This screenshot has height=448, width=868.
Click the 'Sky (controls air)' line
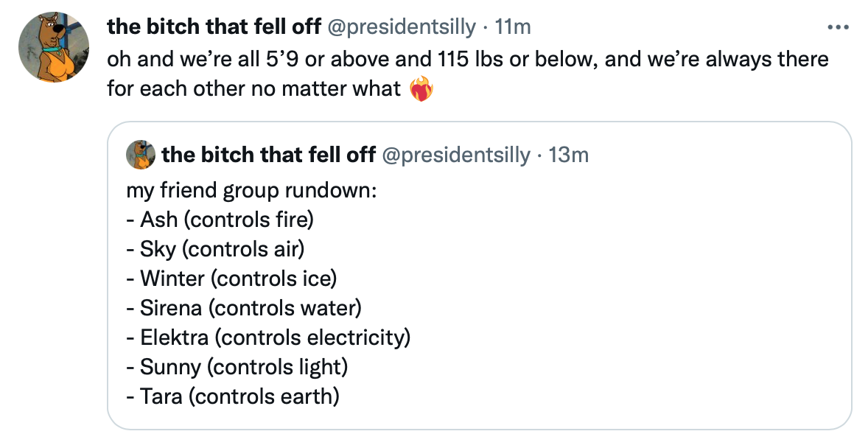tap(215, 249)
